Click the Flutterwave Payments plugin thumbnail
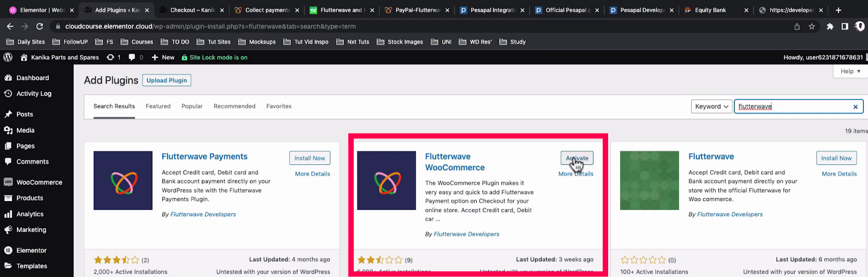 (x=123, y=181)
